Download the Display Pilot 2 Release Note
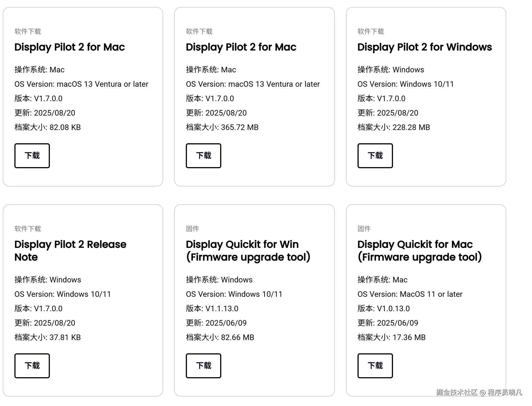Image resolution: width=532 pixels, height=406 pixels. coord(32,366)
